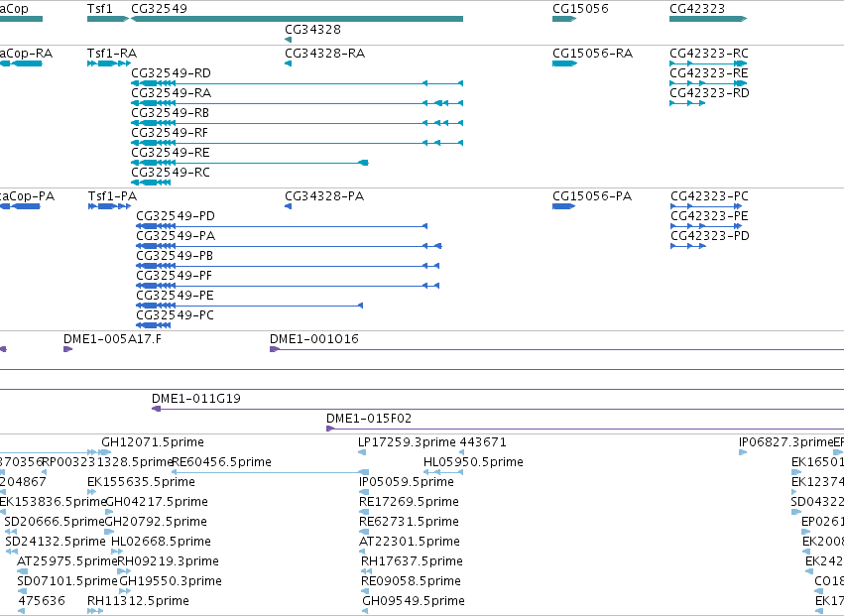Image resolution: width=844 pixels, height=616 pixels.
Task: Click the CG32549-PF protein label
Action: tap(174, 276)
